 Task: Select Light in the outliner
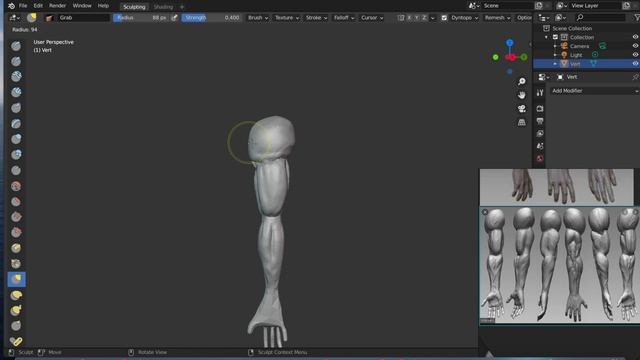click(576, 55)
